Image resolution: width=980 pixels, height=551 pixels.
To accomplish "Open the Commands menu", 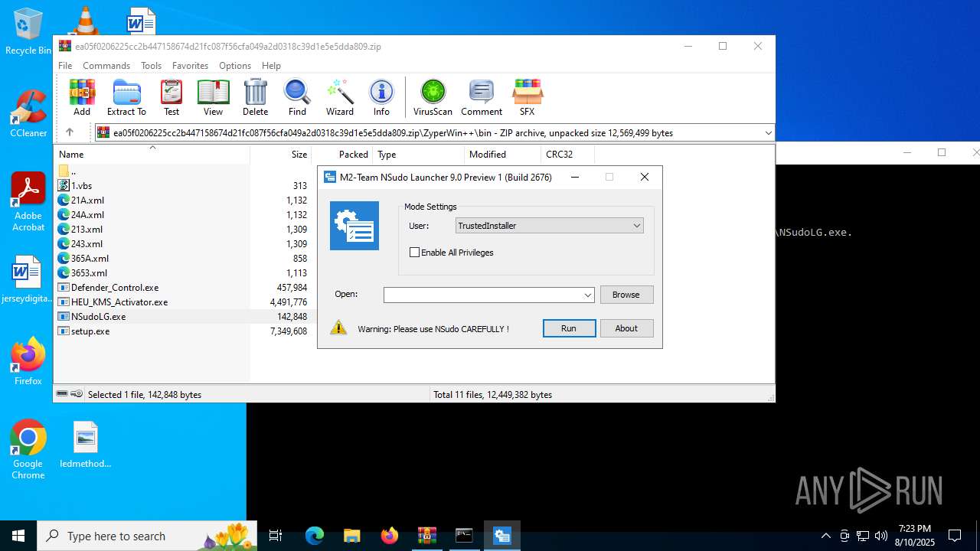I will pos(106,66).
